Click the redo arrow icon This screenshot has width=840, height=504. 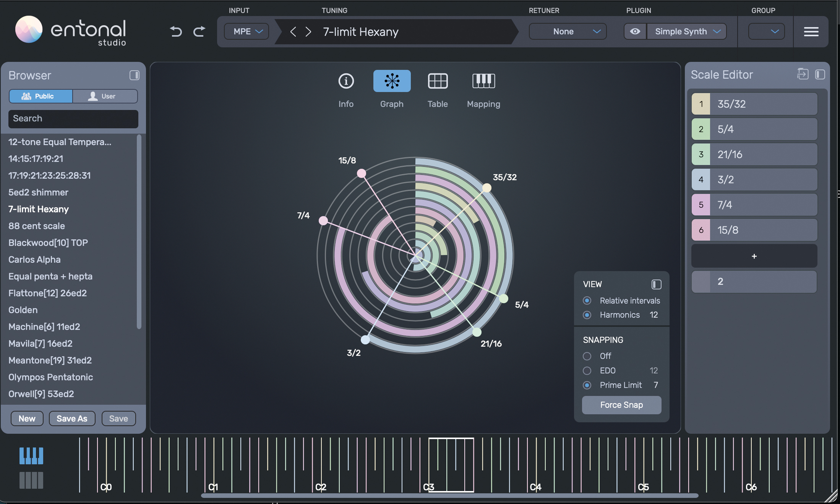199,31
